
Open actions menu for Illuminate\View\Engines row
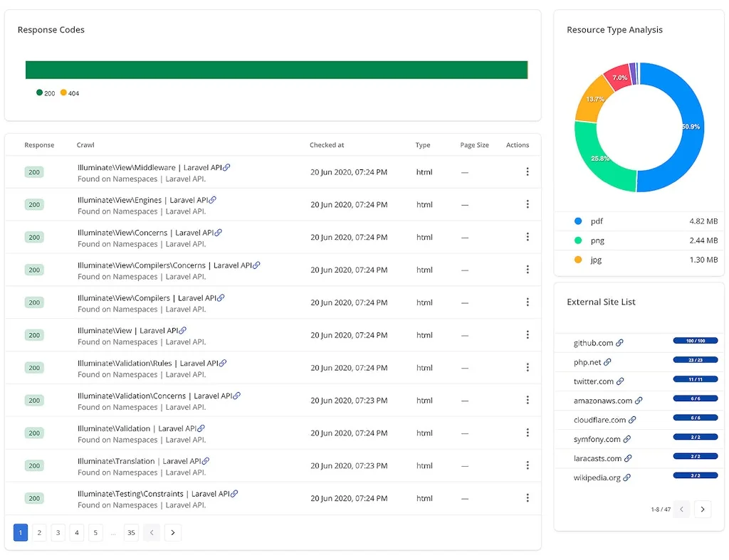(527, 204)
